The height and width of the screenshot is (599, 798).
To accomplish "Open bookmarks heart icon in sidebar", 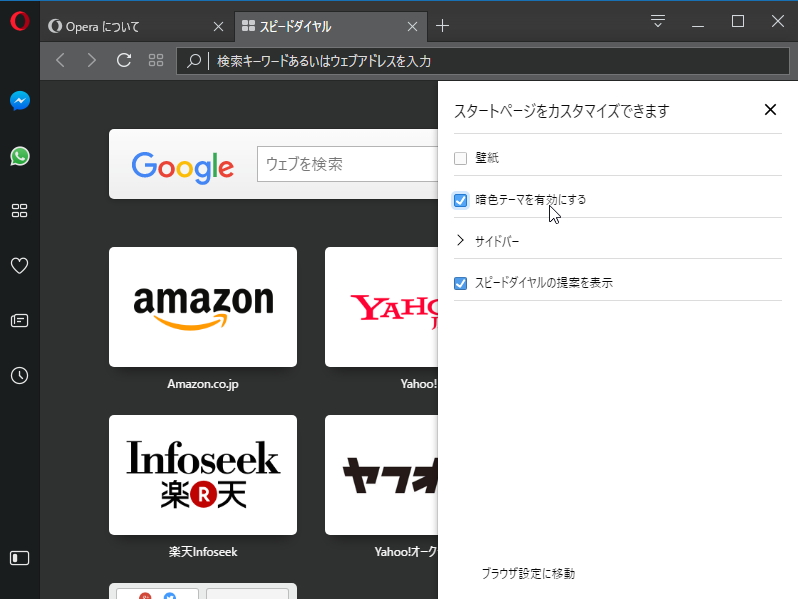I will point(19,266).
